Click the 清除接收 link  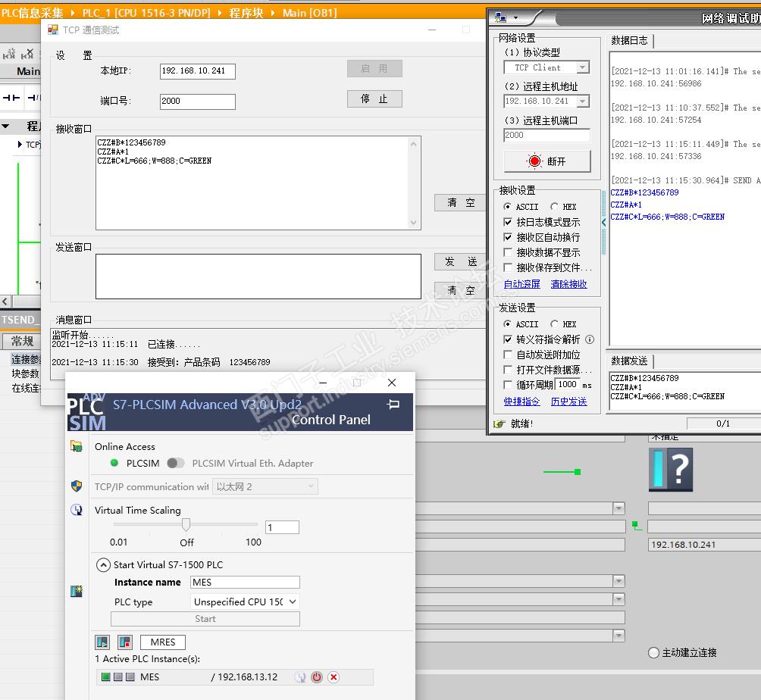[x=568, y=284]
